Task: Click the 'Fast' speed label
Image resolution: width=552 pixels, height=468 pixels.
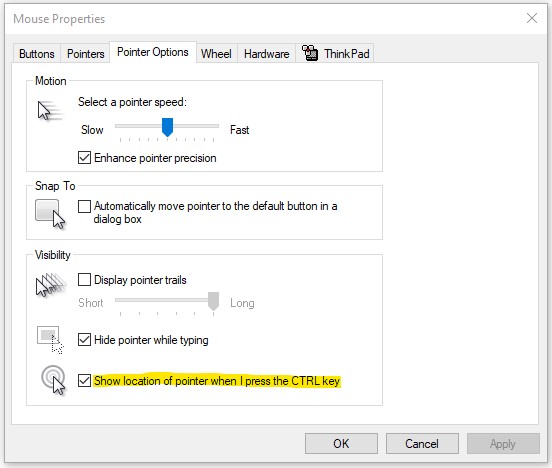Action: (x=239, y=130)
